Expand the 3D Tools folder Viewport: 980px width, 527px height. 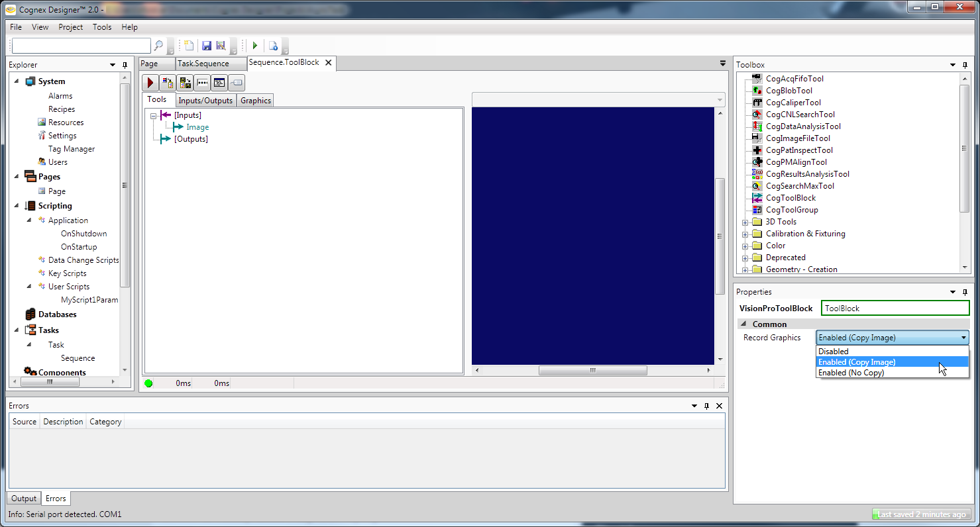click(745, 222)
